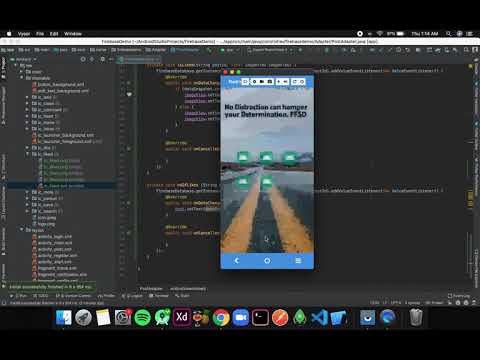Viewport: 480px width, 360px height.
Task: Click Vysor volume down icon
Action: (x=286, y=81)
